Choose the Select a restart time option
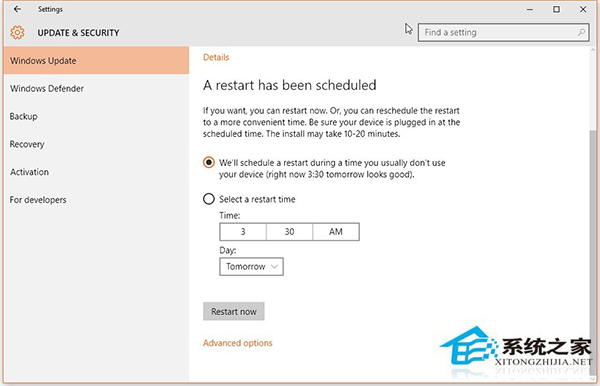This screenshot has height=386, width=600. tap(209, 199)
